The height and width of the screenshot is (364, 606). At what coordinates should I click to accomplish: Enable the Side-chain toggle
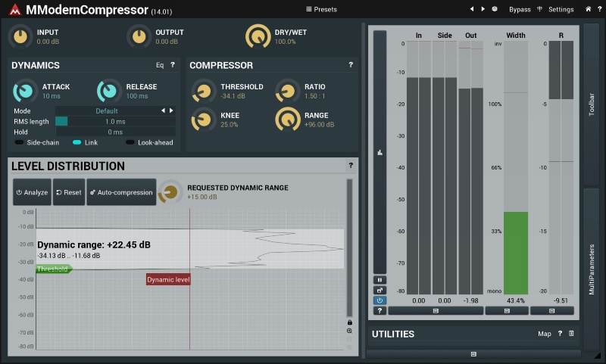(x=19, y=142)
